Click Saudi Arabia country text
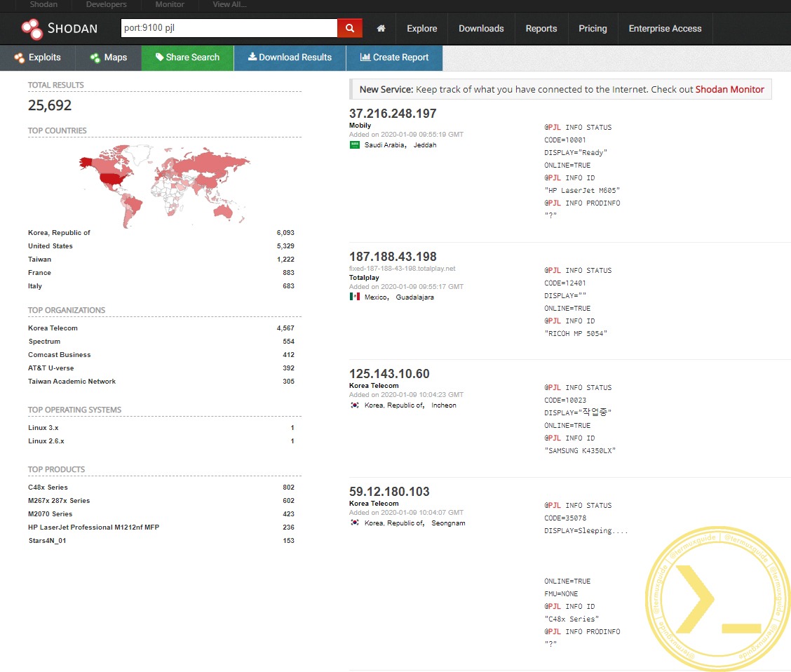 [x=385, y=145]
